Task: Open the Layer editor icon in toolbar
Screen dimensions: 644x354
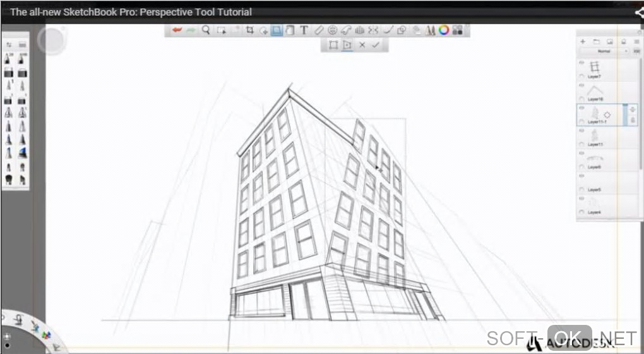Action: 417,30
